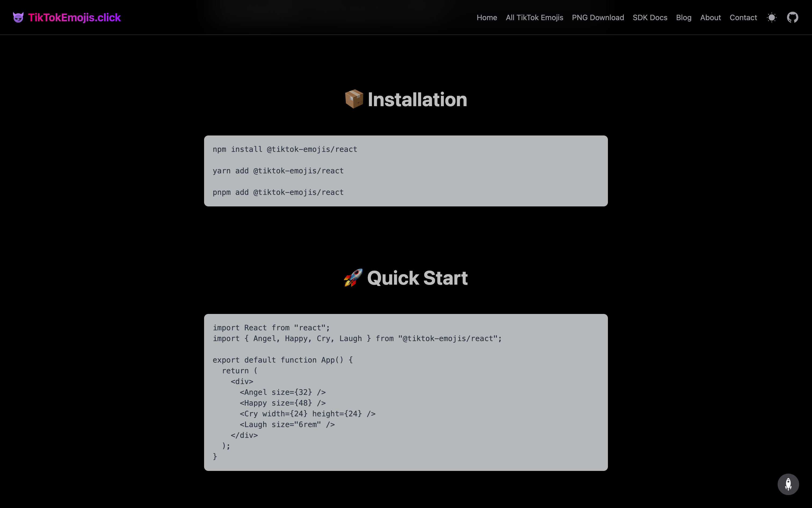Click the yarn add @tiktok-emojis/react line
This screenshot has height=508, width=812.
click(278, 171)
